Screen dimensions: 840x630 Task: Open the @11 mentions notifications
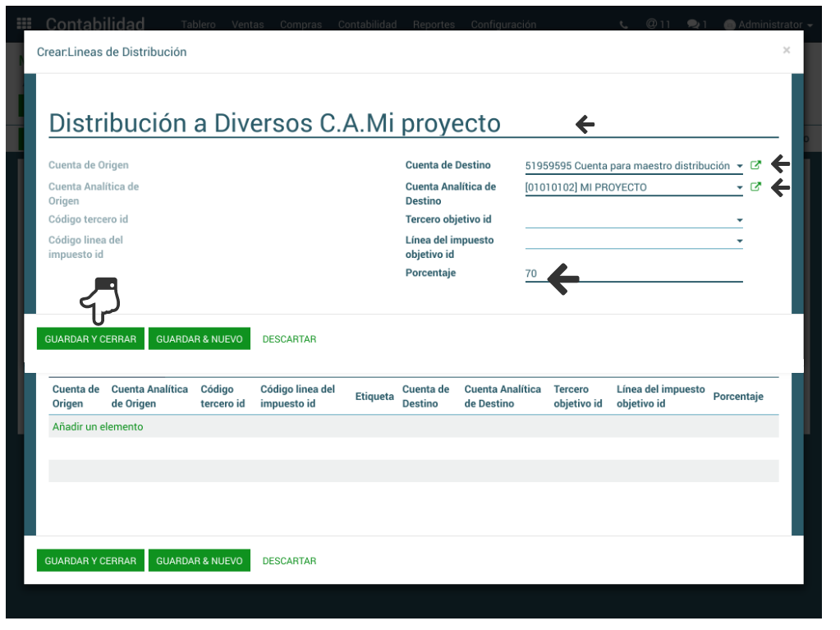pos(657,25)
